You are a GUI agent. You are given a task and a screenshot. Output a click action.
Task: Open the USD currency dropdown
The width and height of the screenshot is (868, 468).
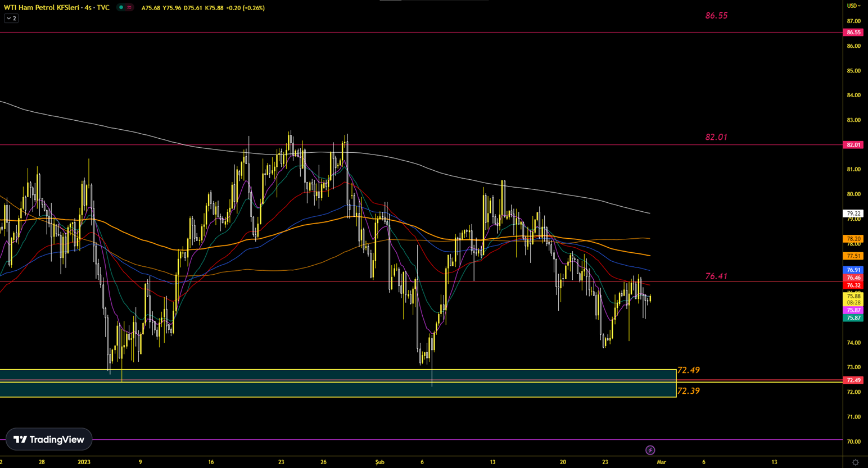pyautogui.click(x=853, y=6)
